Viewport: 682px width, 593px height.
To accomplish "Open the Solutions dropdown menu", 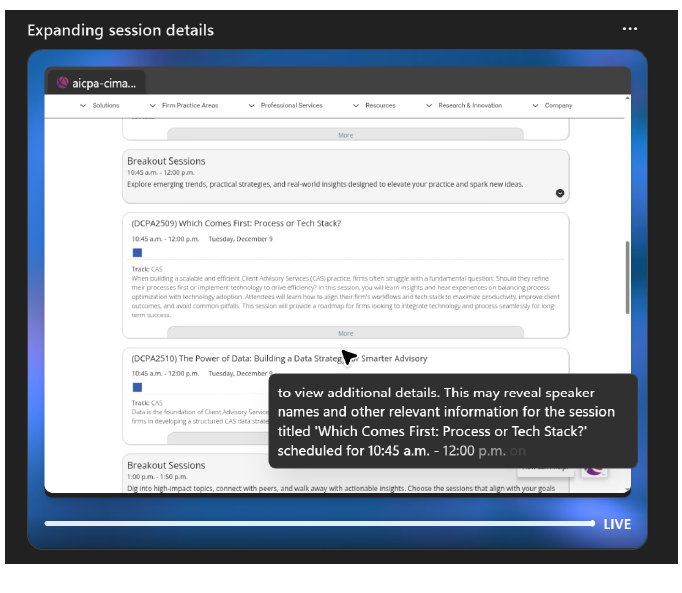I will tap(99, 105).
